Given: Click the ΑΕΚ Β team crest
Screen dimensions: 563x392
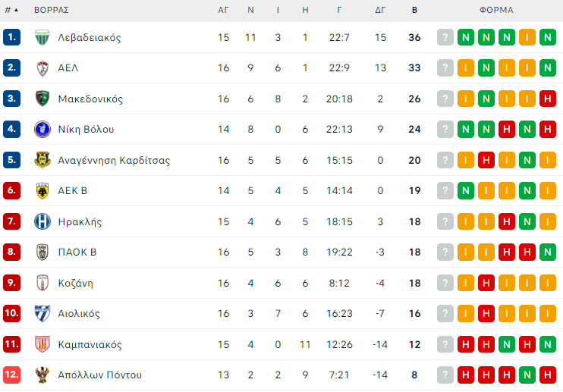Looking at the screenshot, I should coord(42,190).
